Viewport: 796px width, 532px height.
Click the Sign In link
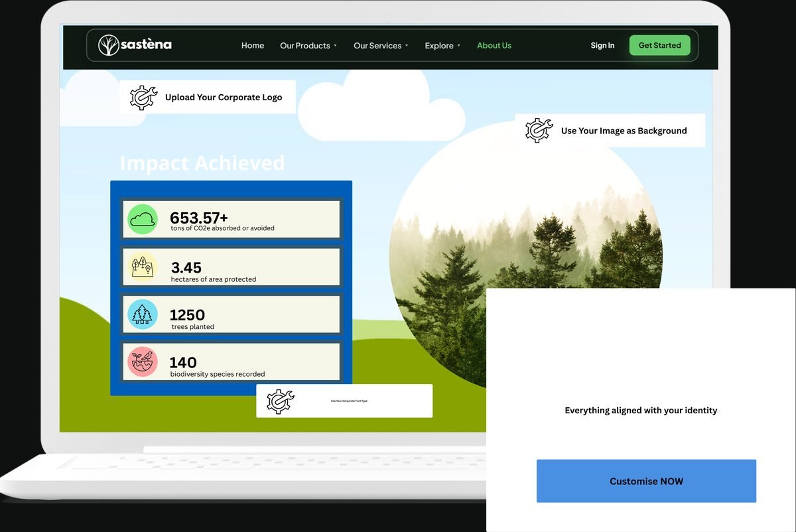(x=602, y=46)
